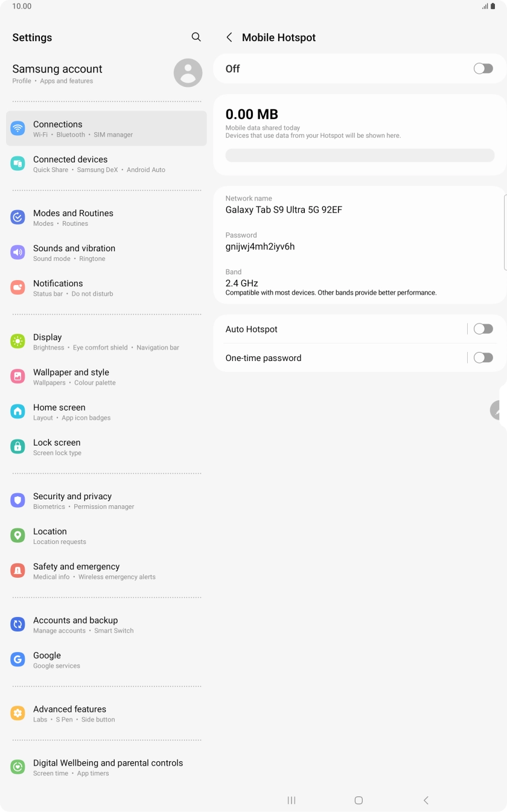Edit the hotspot Network name entry
This screenshot has height=812, width=507.
(x=360, y=205)
